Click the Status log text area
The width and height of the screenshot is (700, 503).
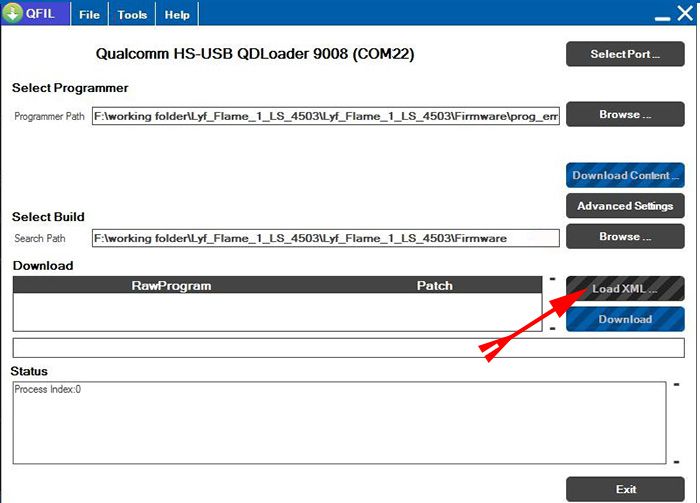point(339,423)
